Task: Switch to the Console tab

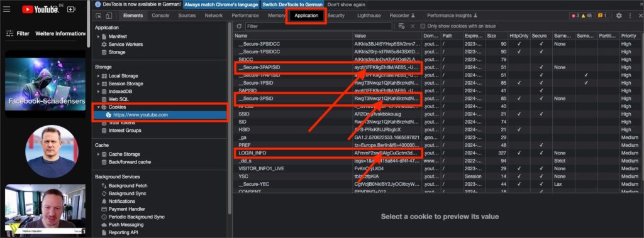Action: [x=160, y=16]
